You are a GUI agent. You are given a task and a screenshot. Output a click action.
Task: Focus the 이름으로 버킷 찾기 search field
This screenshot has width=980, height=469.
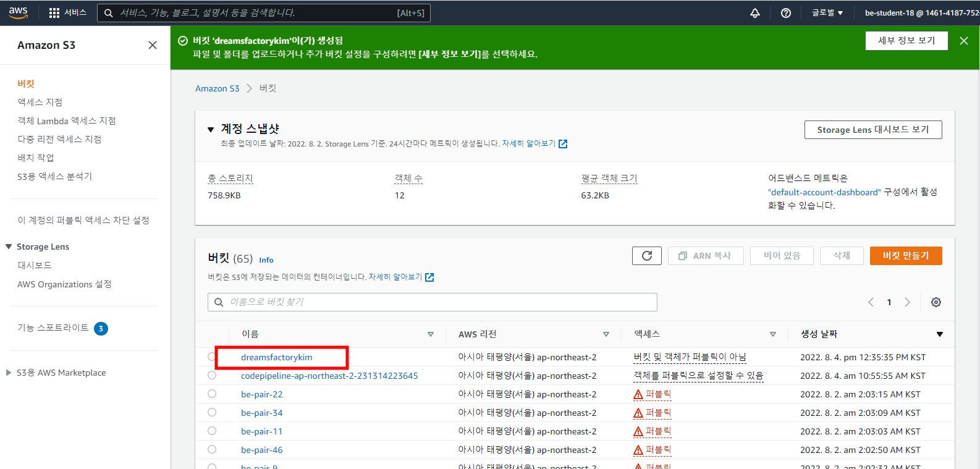432,302
